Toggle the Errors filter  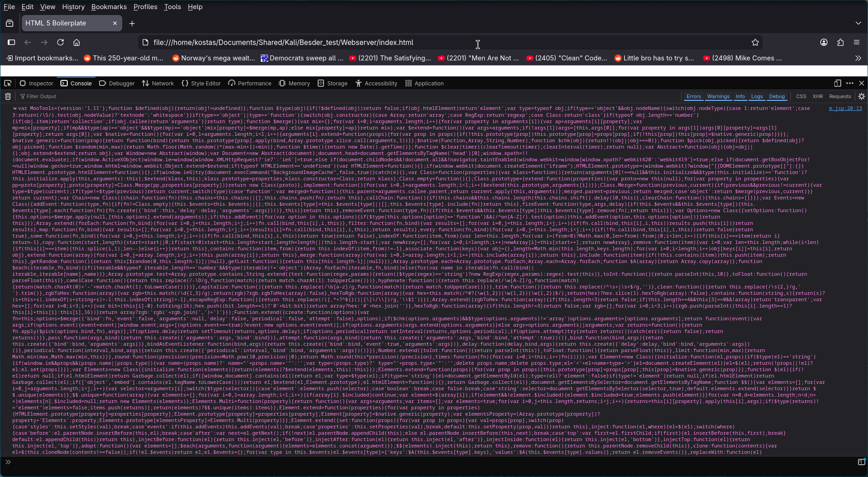(x=693, y=96)
